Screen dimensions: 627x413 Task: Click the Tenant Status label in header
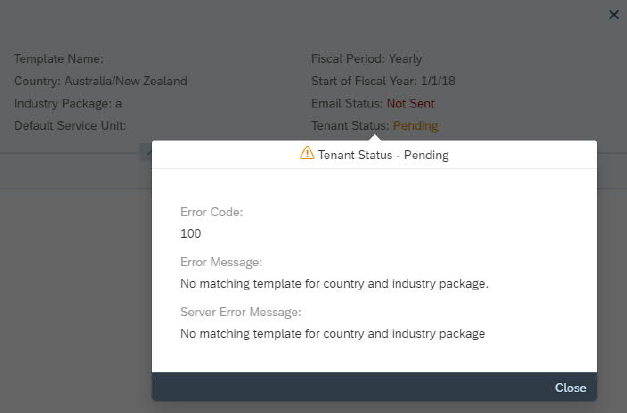coord(350,126)
